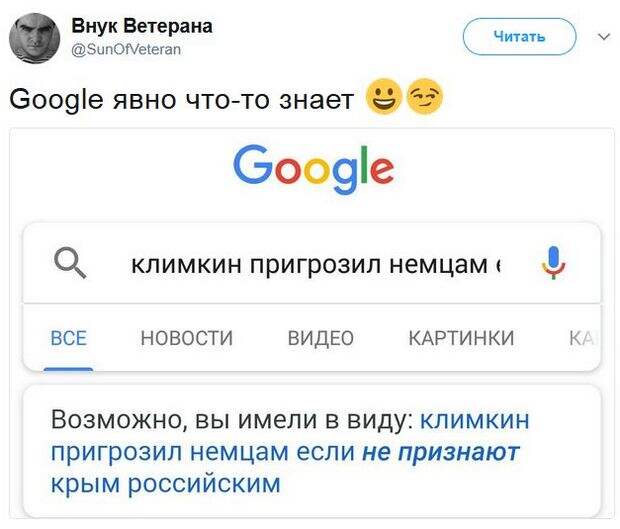Click the крым российским suggestion line
620x529 pixels.
pos(166,483)
